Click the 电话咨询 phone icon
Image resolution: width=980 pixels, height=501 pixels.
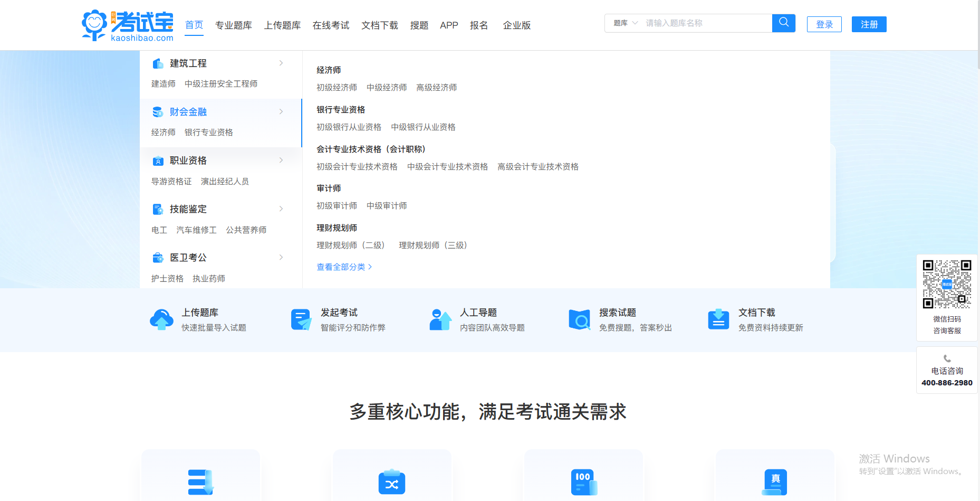pyautogui.click(x=947, y=358)
